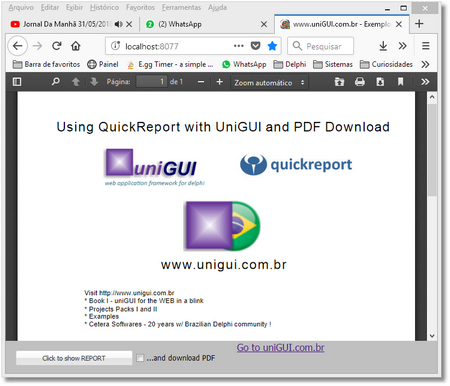Check the "...and download PDF" checkbox
The height and width of the screenshot is (386, 450).
(140, 358)
